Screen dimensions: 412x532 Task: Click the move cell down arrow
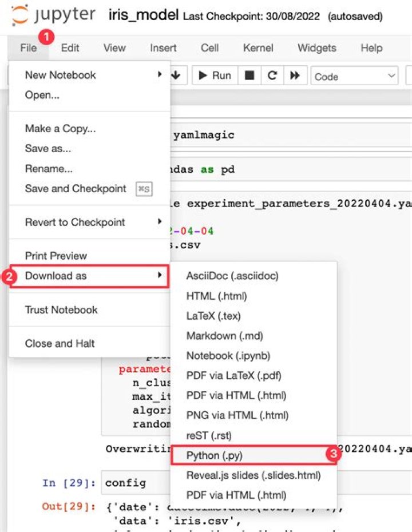[176, 75]
